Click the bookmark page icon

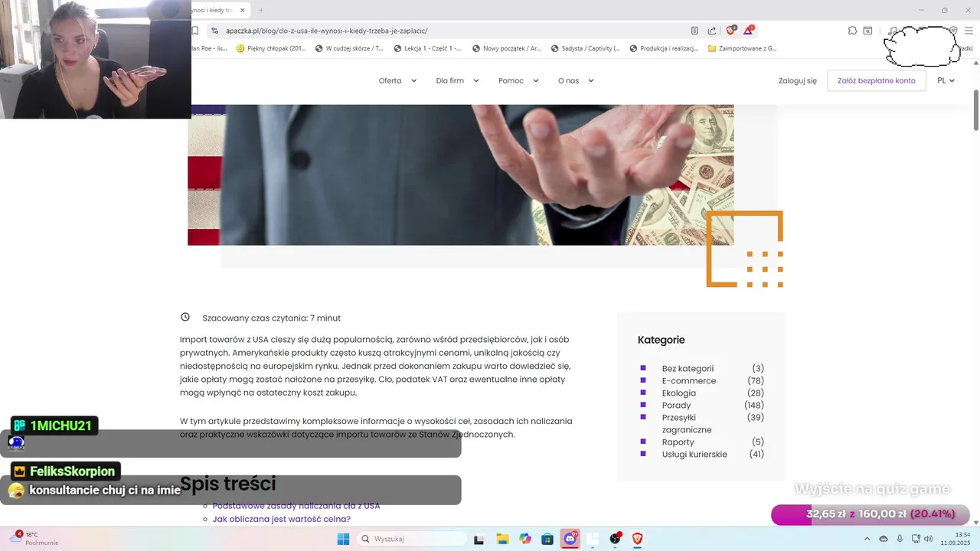pyautogui.click(x=195, y=31)
